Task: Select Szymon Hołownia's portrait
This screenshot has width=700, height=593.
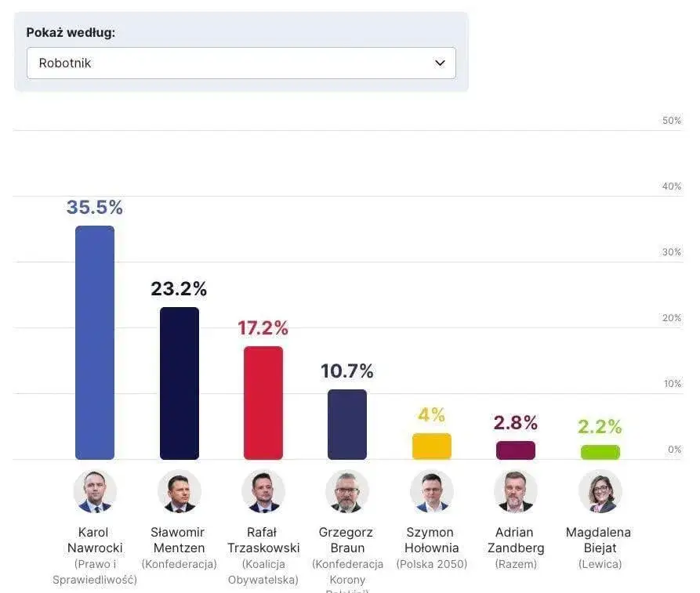Action: tap(432, 491)
